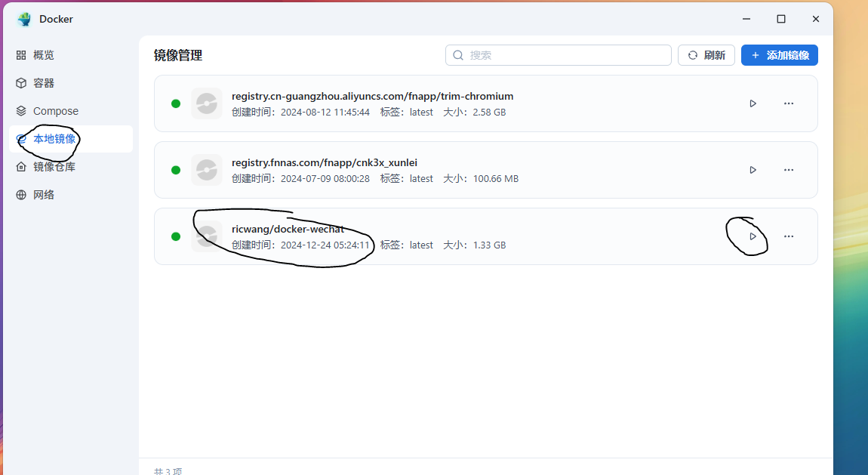The image size is (868, 475).
Task: Click the size value 1.33 GB
Action: click(x=489, y=245)
